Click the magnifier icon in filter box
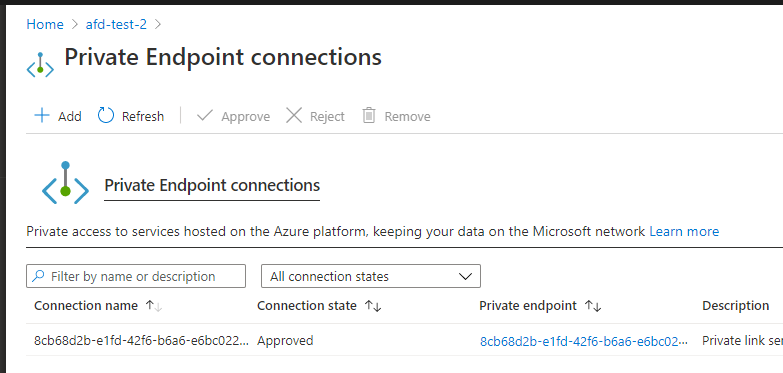 point(38,276)
